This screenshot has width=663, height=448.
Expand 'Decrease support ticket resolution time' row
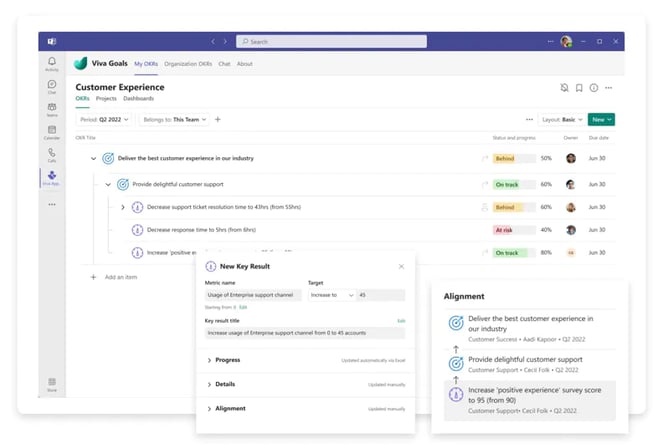click(x=123, y=207)
